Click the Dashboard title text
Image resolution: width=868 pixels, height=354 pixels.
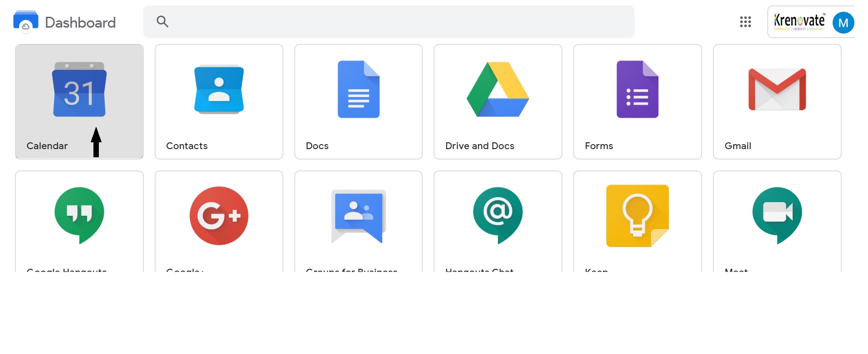tap(80, 22)
